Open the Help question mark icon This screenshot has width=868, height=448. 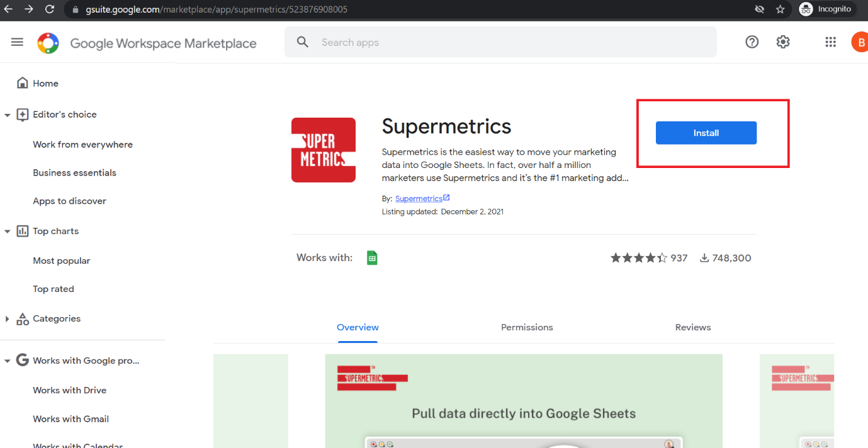pos(752,42)
